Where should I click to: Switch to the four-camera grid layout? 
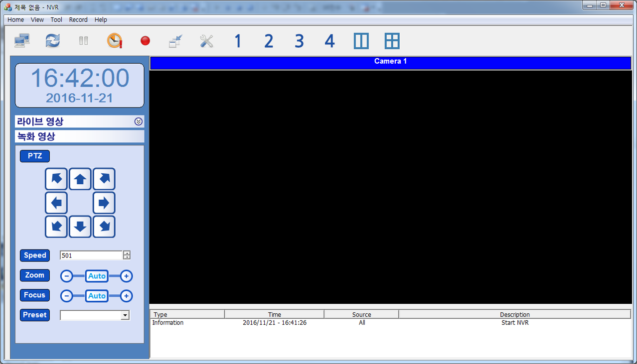click(x=392, y=41)
